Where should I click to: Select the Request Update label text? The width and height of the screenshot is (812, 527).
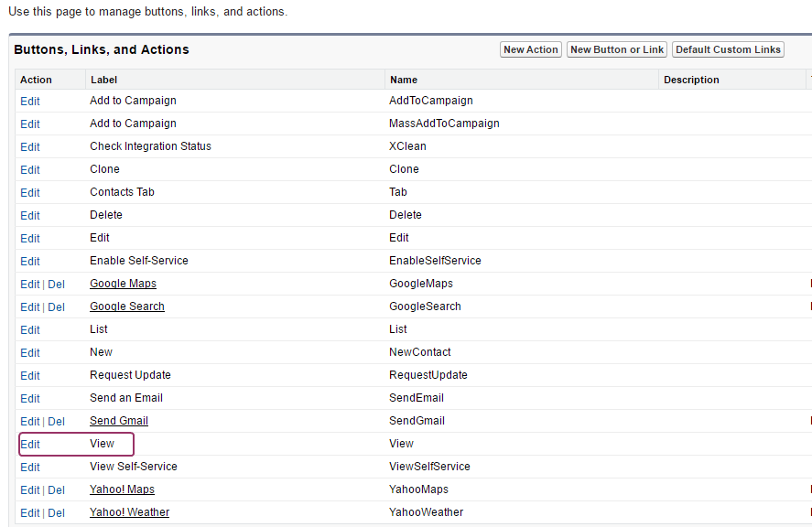coord(130,375)
